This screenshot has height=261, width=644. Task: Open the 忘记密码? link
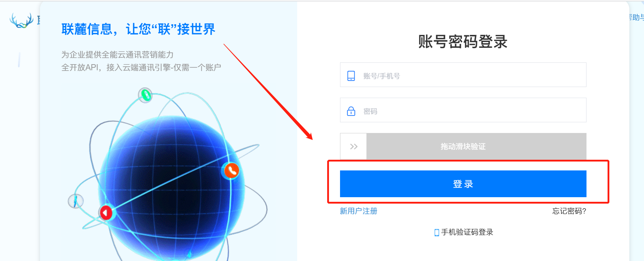pyautogui.click(x=569, y=211)
